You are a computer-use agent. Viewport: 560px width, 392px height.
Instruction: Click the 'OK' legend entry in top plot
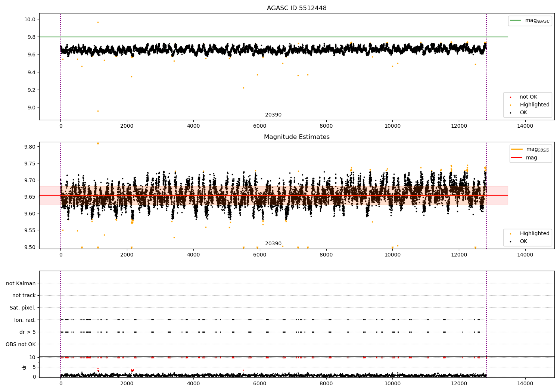tap(523, 113)
